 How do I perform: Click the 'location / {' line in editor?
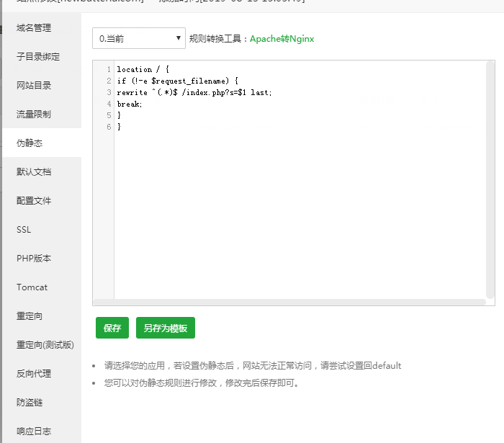click(x=143, y=69)
